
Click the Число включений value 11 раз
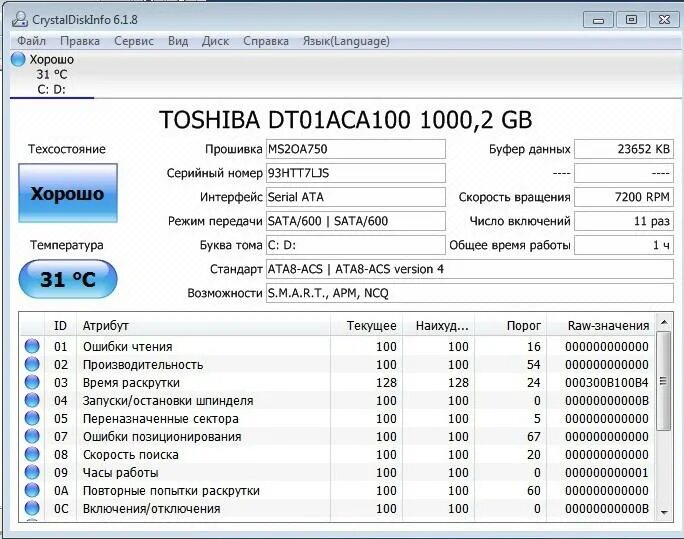pyautogui.click(x=624, y=221)
